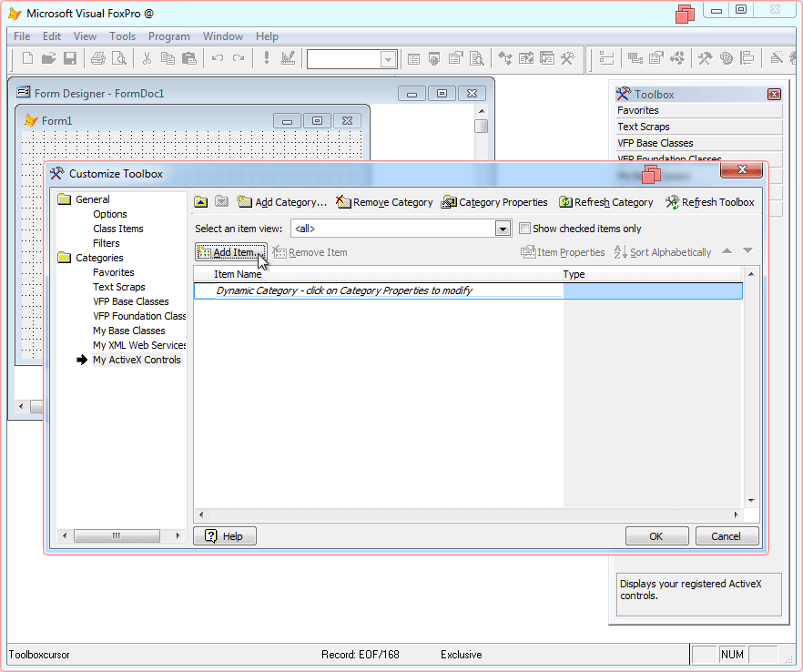Click Refresh Category icon
Image resolution: width=803 pixels, height=672 pixels.
565,202
